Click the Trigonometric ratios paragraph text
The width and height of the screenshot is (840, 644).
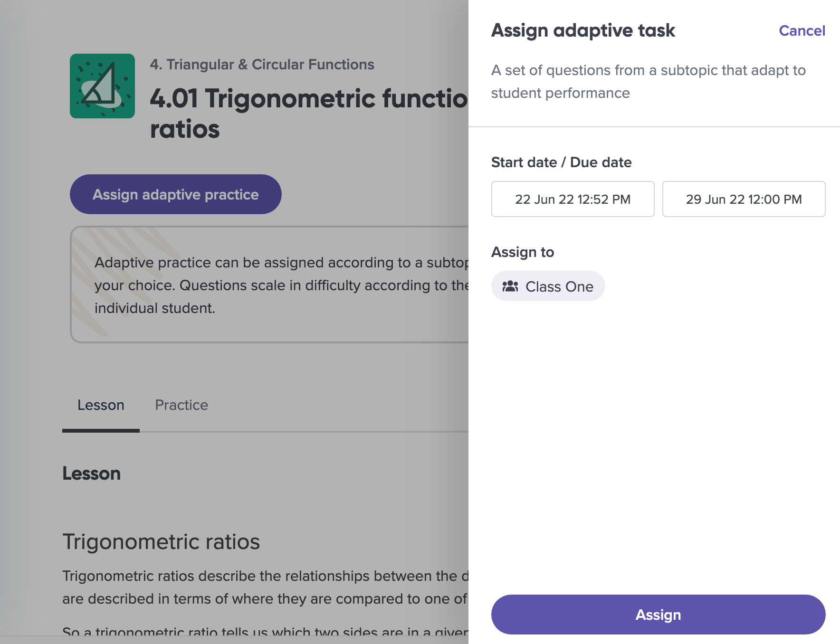[x=265, y=587]
